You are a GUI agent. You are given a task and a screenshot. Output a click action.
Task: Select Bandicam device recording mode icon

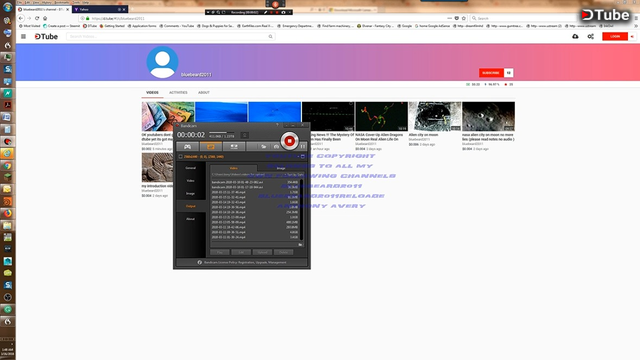tap(234, 147)
